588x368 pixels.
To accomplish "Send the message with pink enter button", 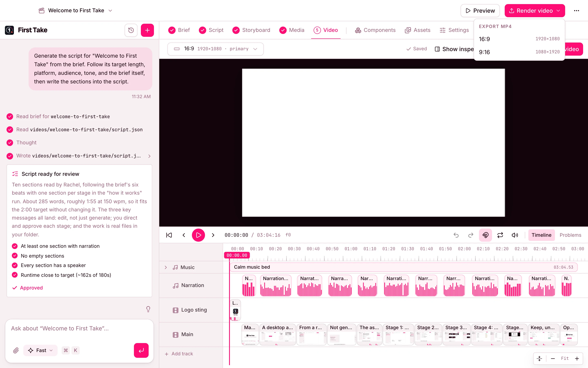I will [141, 350].
